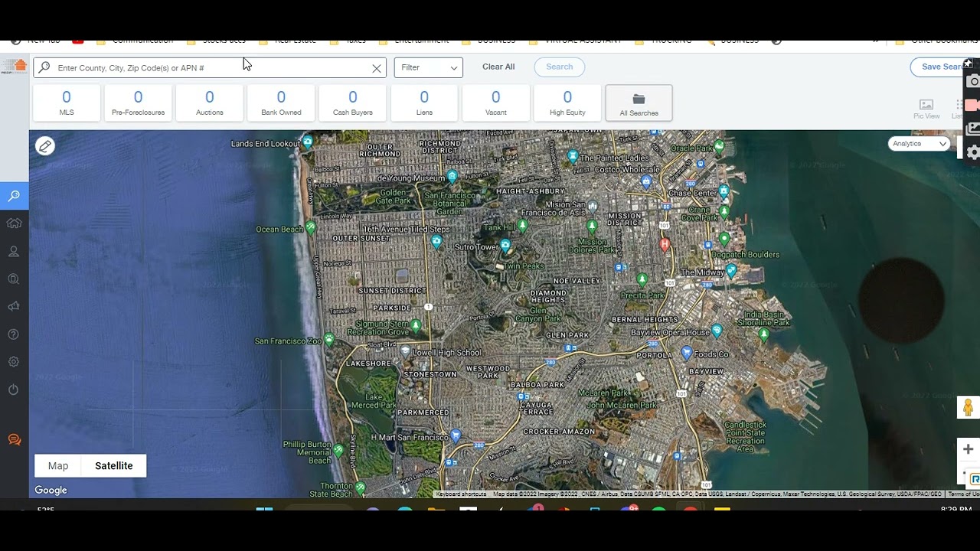Click the Save Search button
Screen dimensions: 980x551
click(939, 67)
